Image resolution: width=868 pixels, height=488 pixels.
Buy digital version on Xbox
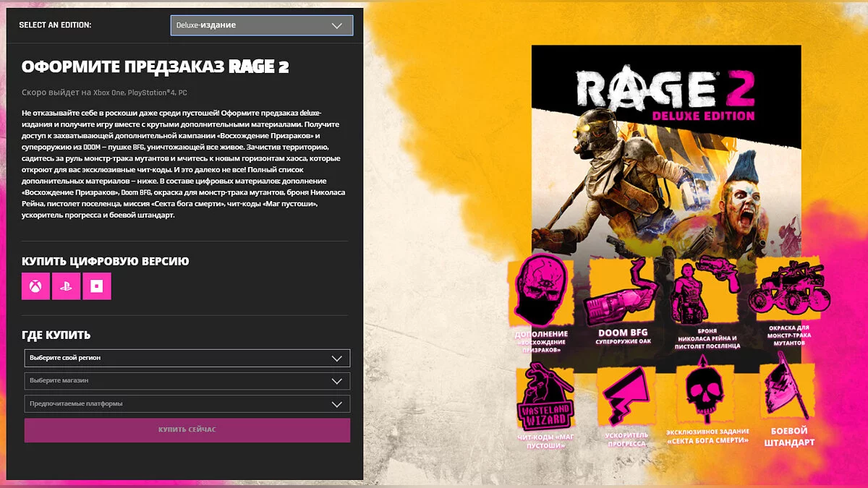click(x=35, y=286)
